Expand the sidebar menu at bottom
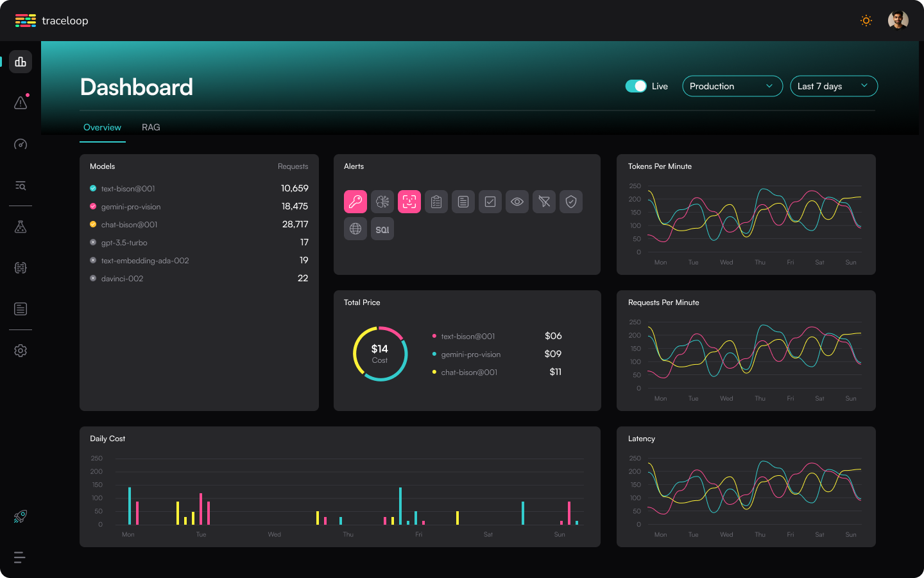 (20, 557)
